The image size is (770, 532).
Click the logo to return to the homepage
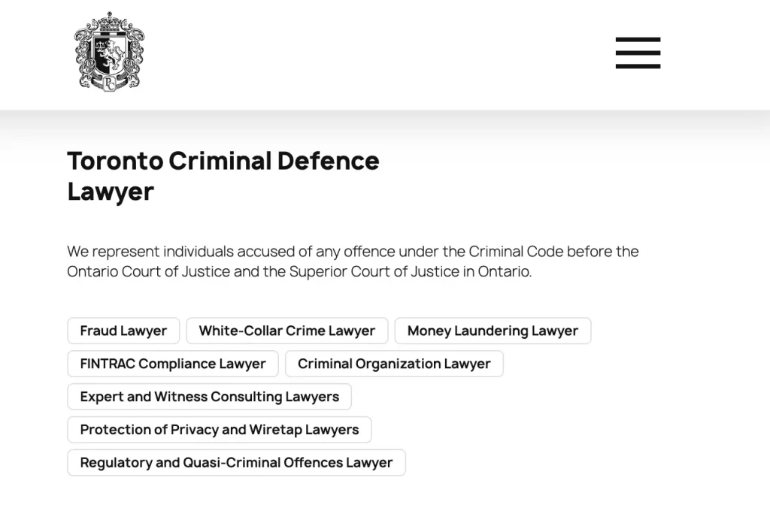(x=109, y=50)
